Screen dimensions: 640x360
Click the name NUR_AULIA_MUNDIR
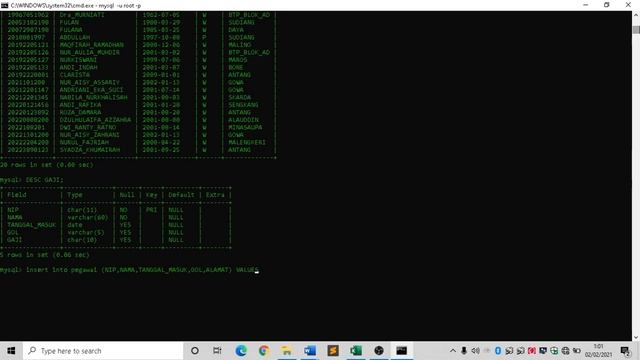tap(90, 53)
